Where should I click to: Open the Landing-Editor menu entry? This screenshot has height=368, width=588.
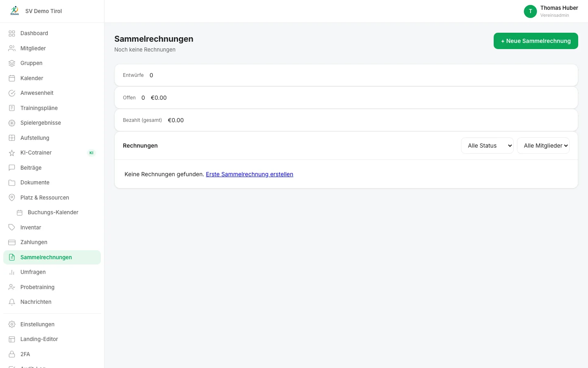pyautogui.click(x=52, y=339)
